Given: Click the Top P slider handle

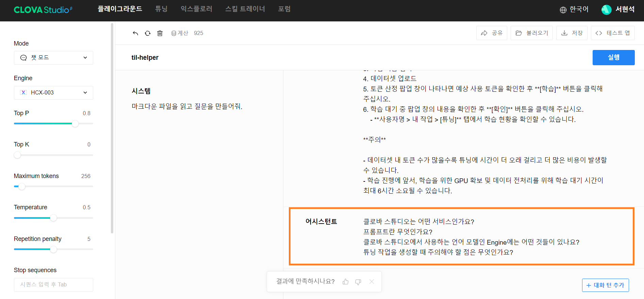Looking at the screenshot, I should 75,124.
